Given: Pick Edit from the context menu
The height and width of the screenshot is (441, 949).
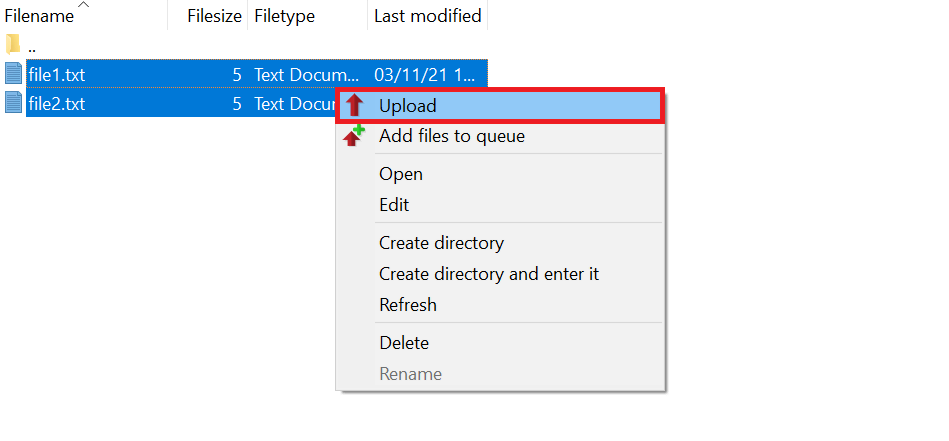Looking at the screenshot, I should pyautogui.click(x=394, y=205).
